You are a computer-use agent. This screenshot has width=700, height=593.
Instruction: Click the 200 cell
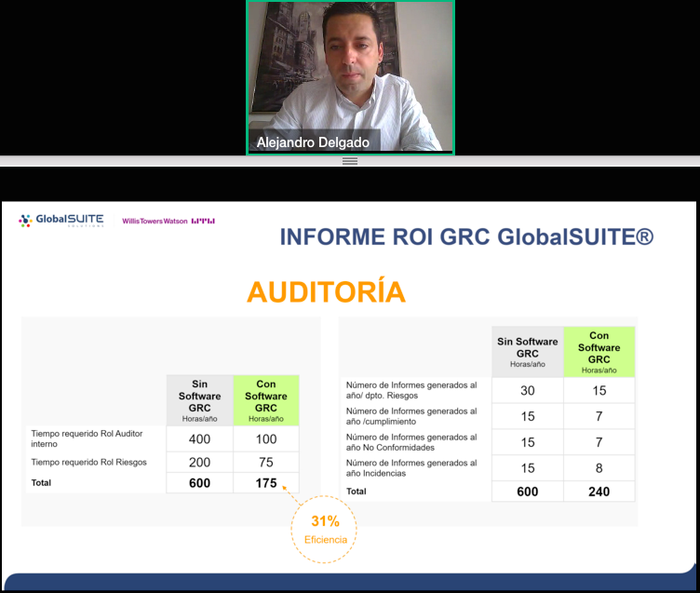199,462
